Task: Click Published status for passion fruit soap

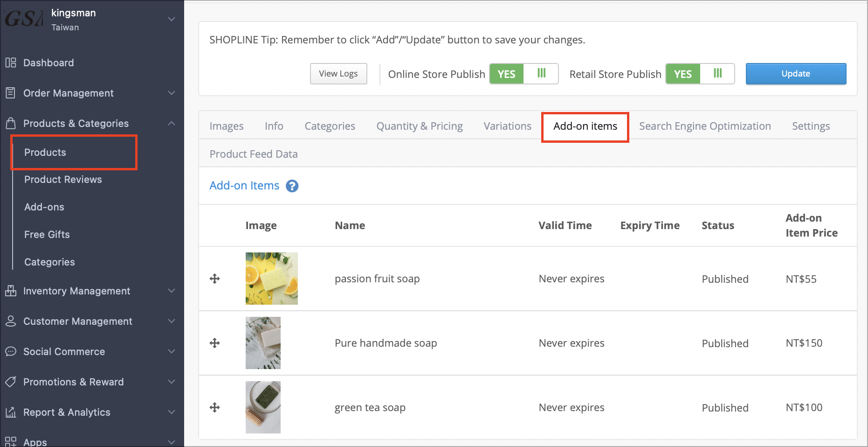Action: (x=725, y=279)
